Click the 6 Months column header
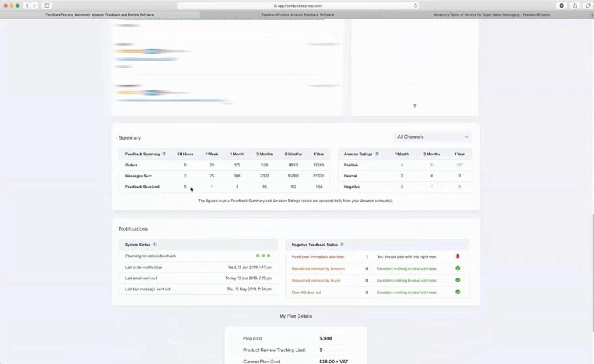This screenshot has height=364, width=594. tap(293, 154)
